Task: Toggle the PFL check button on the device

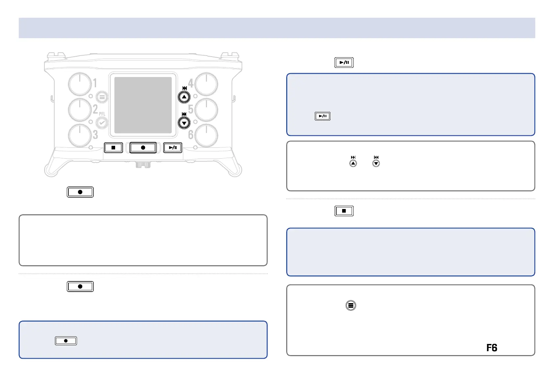Action: pyautogui.click(x=102, y=123)
